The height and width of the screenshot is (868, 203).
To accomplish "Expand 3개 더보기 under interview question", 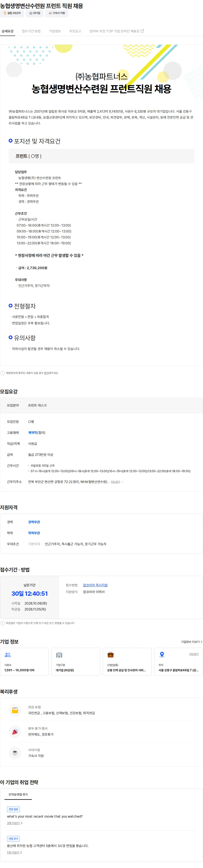I will pyautogui.click(x=15, y=823).
